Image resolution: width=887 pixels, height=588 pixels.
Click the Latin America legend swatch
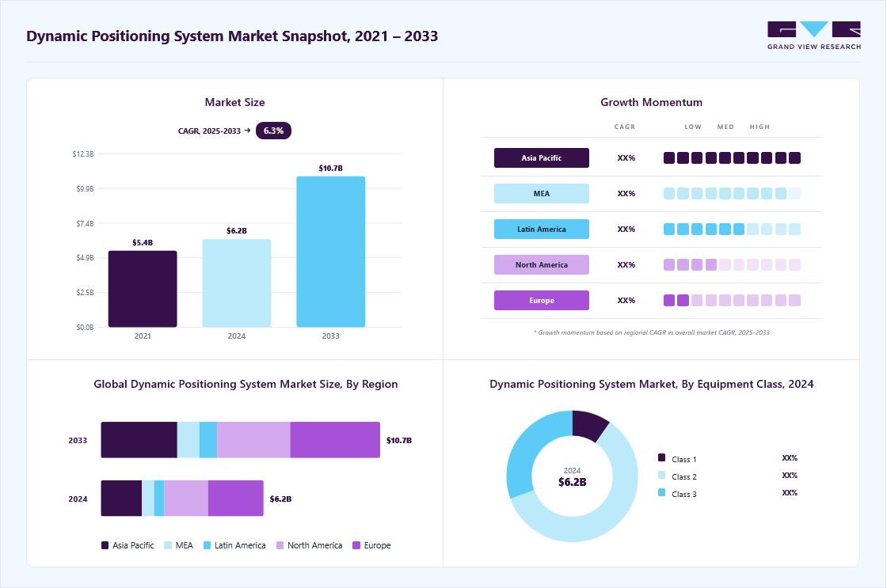207,545
